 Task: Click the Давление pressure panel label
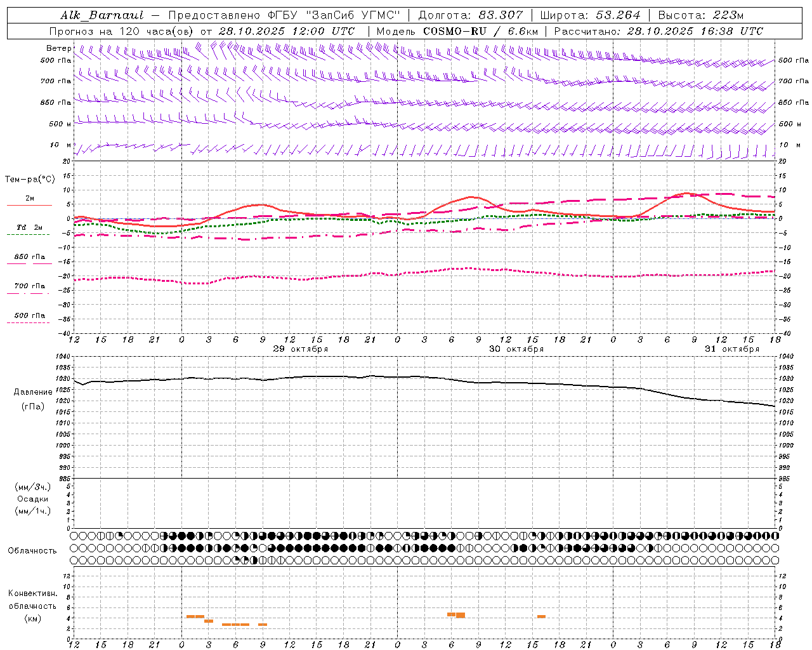coord(33,392)
